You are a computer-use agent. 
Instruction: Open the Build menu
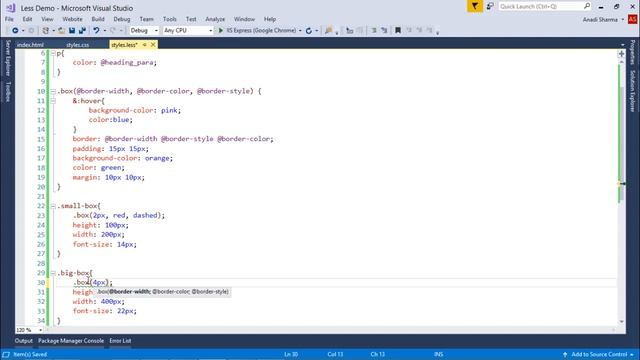[x=98, y=19]
